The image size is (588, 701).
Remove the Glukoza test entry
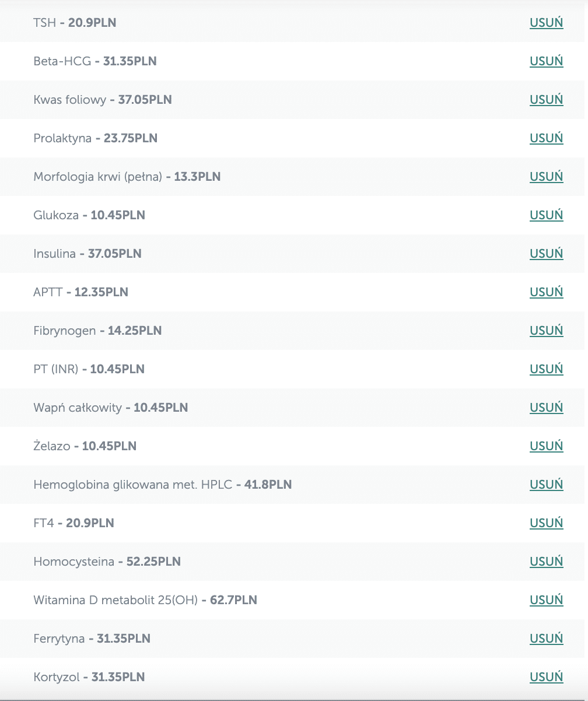[x=546, y=215]
